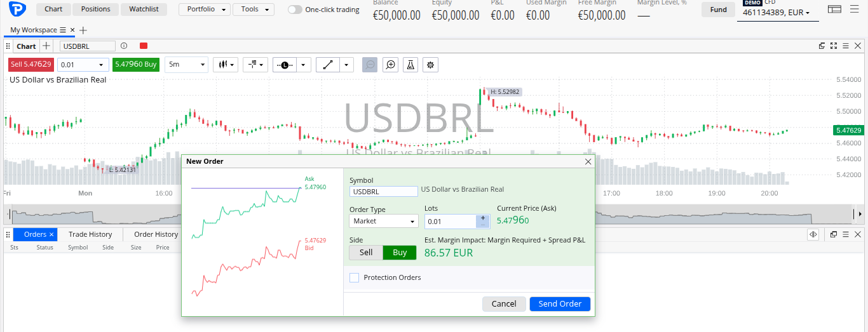Click the zoom out magnifier on chart
The width and height of the screenshot is (868, 332).
pyautogui.click(x=370, y=65)
